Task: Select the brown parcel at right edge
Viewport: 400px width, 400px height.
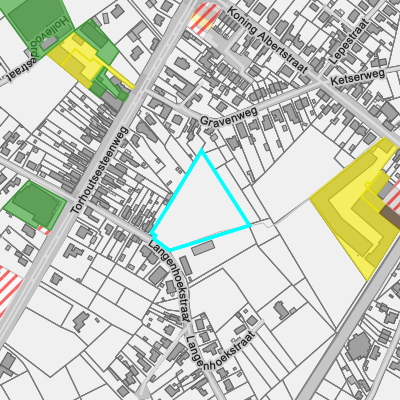Action: [x=391, y=217]
